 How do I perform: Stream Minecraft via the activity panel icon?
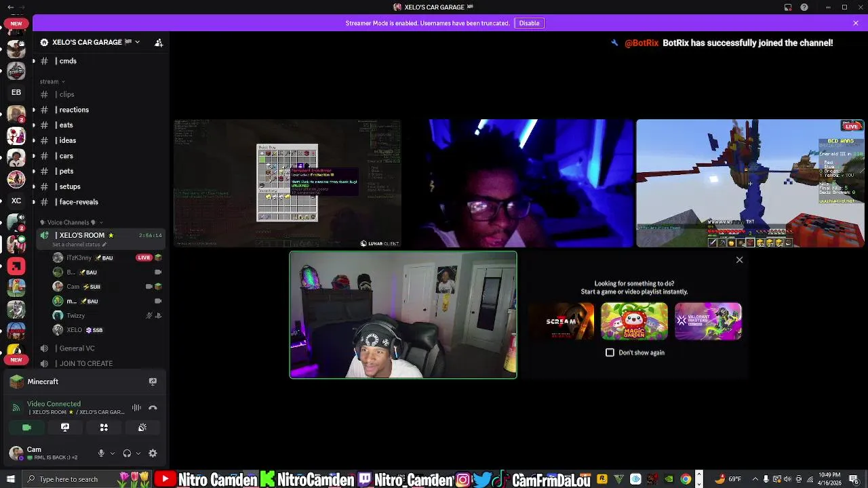pyautogui.click(x=153, y=382)
